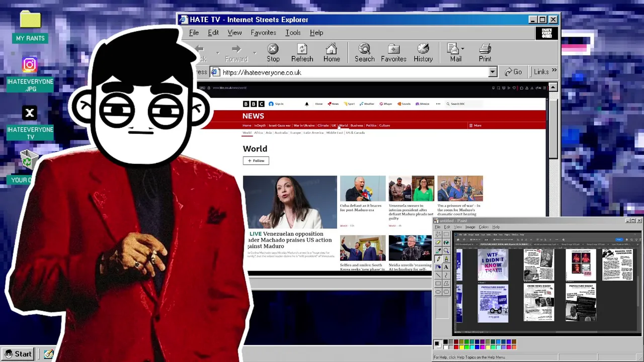Open the X IHATEEVERYONE TV desktop icon

(30, 123)
